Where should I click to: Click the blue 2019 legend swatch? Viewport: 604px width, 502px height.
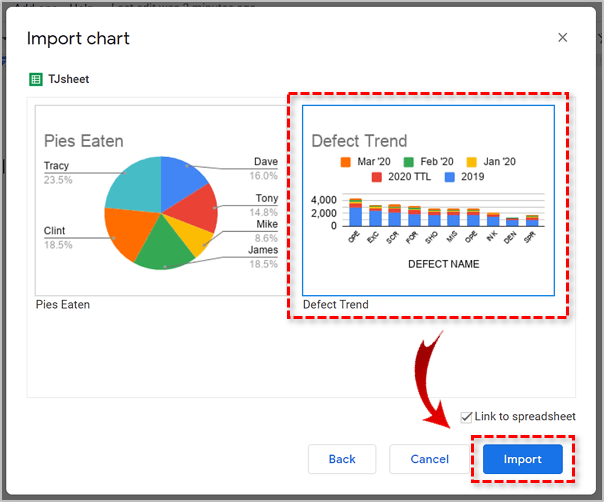point(449,177)
